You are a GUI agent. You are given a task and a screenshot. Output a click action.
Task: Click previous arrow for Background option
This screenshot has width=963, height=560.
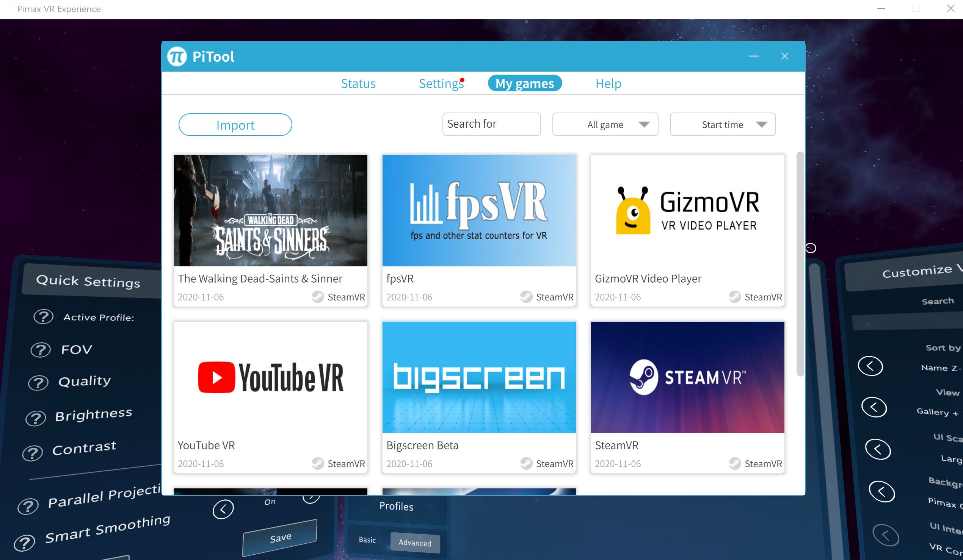click(881, 491)
